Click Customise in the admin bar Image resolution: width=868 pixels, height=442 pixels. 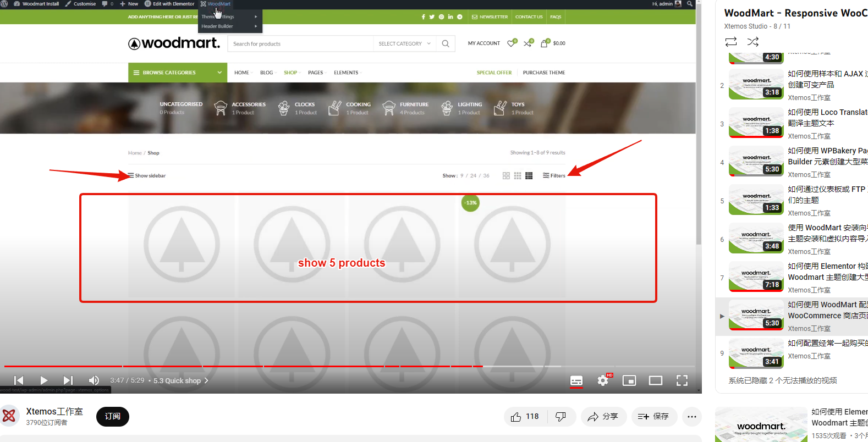pos(80,4)
